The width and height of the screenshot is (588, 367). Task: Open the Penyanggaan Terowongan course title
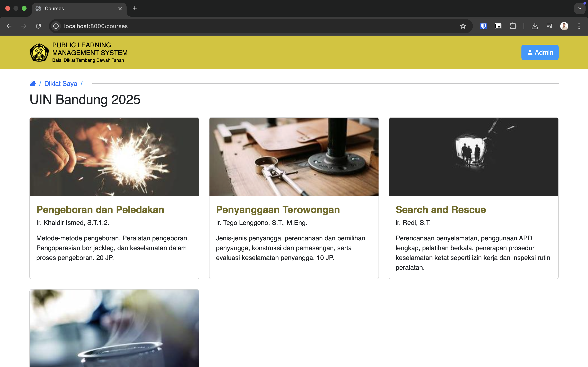click(278, 210)
